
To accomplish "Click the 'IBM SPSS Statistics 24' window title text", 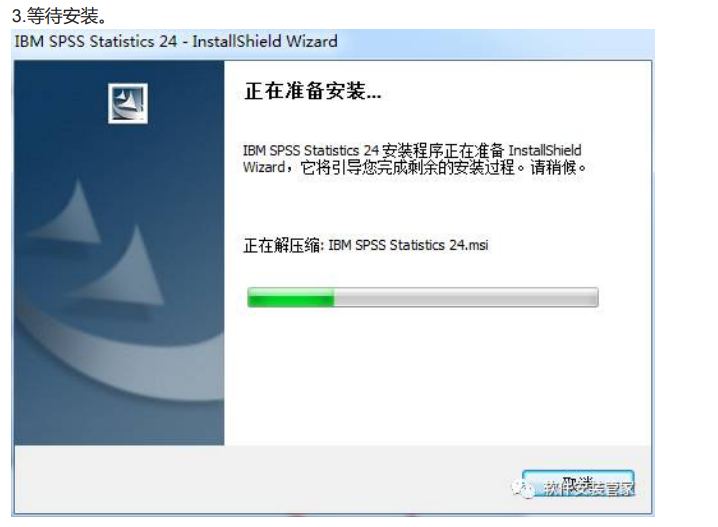I will coord(96,42).
